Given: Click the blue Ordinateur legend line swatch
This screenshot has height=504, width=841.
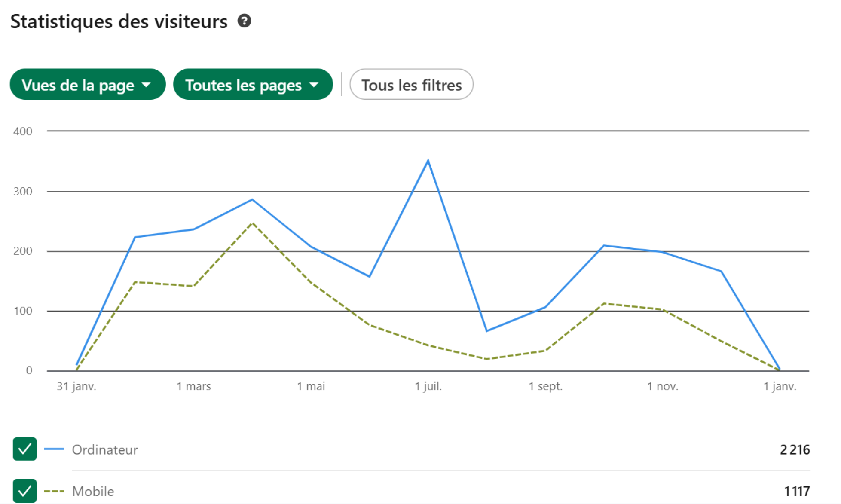Looking at the screenshot, I should point(54,449).
